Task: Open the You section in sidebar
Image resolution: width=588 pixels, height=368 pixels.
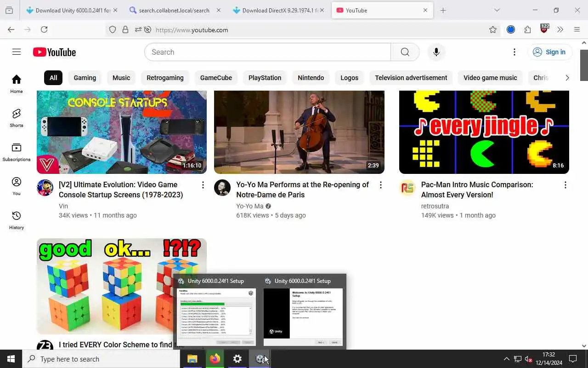Action: (17, 186)
